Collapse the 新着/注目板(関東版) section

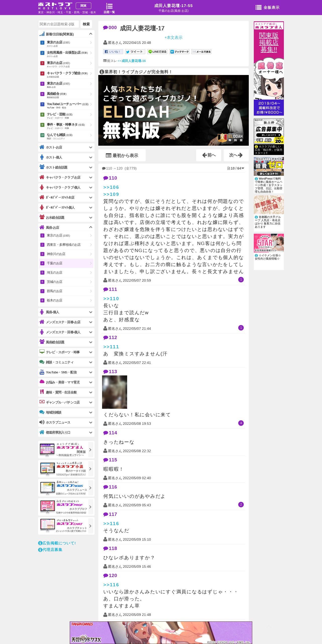91,34
